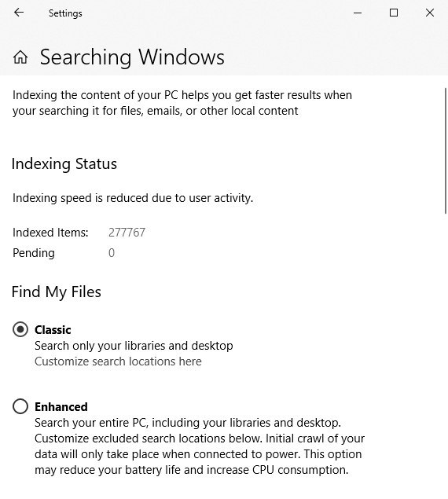Viewport: 448px width, 499px height.
Task: Close the Settings window
Action: click(x=430, y=13)
